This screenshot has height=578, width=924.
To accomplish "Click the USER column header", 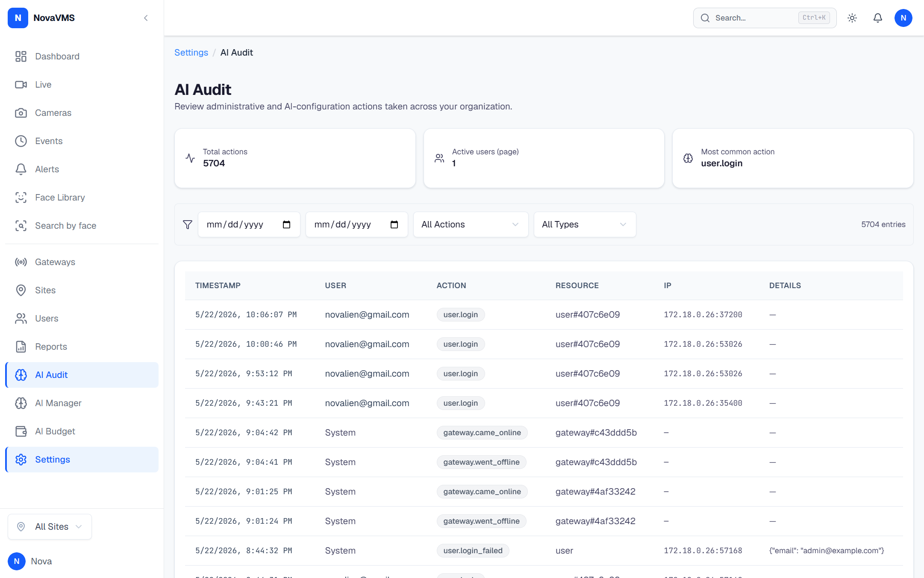I will [x=335, y=286].
